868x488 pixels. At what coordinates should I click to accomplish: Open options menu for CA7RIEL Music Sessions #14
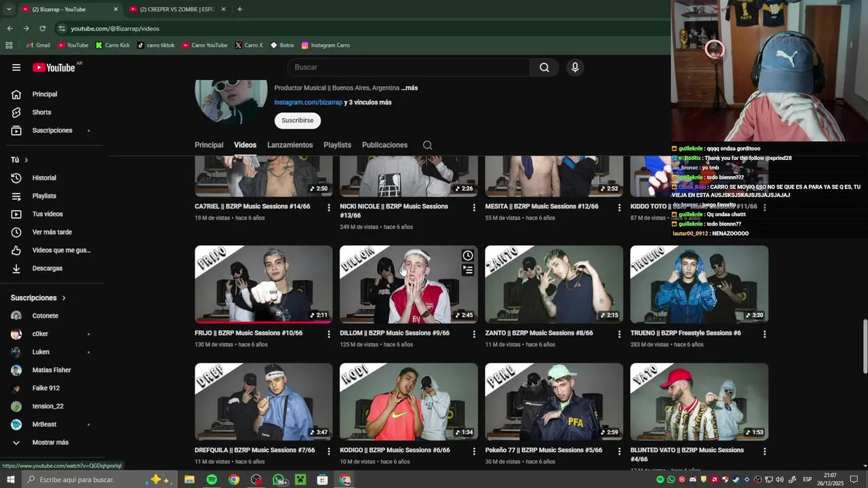[329, 207]
